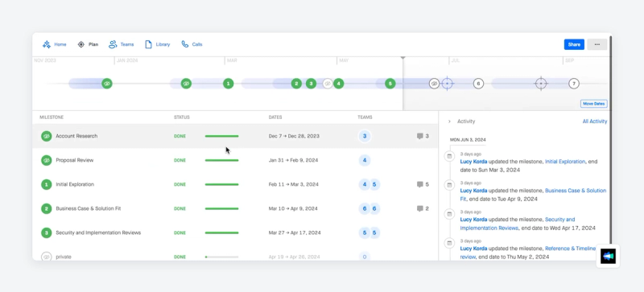
Task: Toggle Proposal Review row visibility icon
Action: click(x=47, y=160)
